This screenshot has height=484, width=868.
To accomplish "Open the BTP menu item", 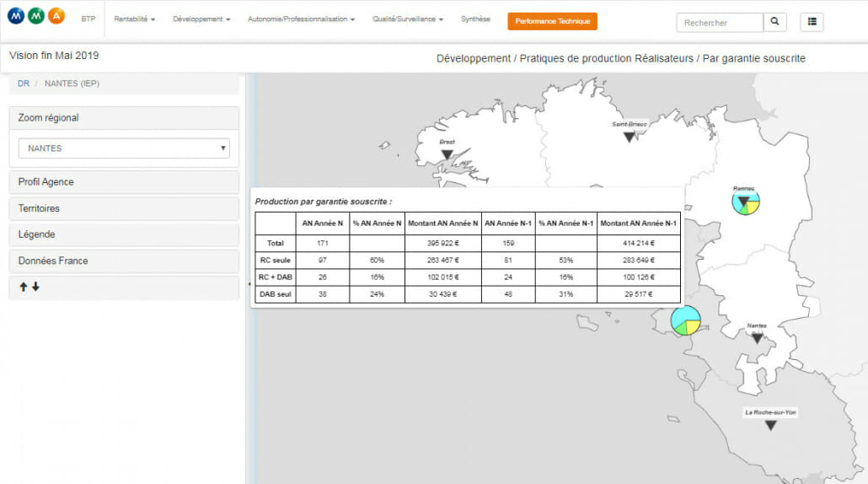I will point(88,19).
